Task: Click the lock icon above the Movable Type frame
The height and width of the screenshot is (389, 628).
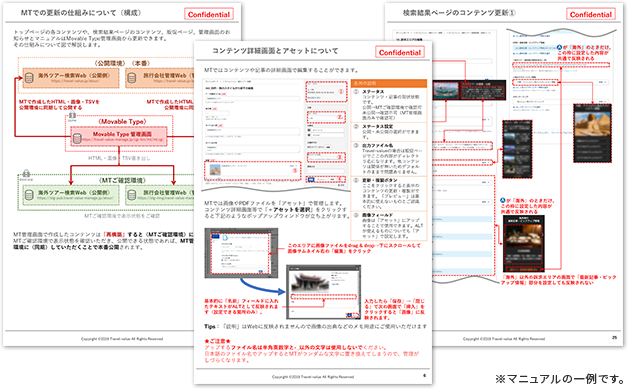Action: point(72,115)
